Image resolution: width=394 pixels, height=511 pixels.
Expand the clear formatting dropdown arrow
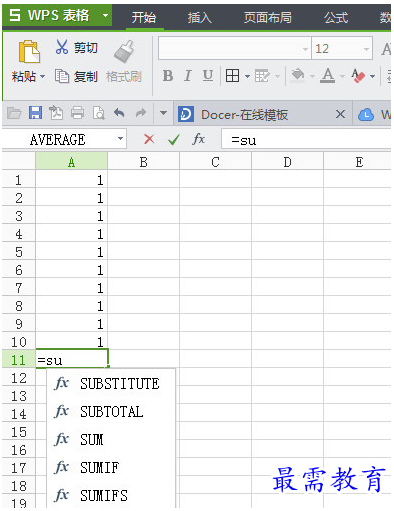pyautogui.click(x=373, y=76)
